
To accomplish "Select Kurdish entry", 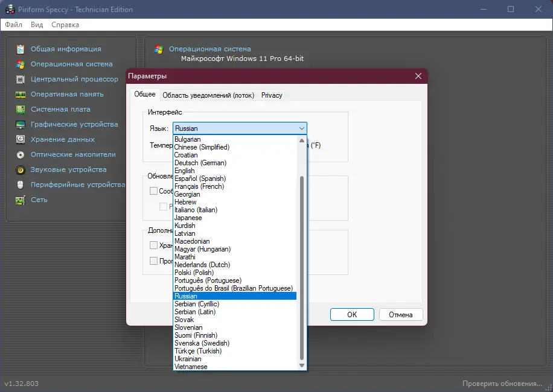I will tap(235, 226).
